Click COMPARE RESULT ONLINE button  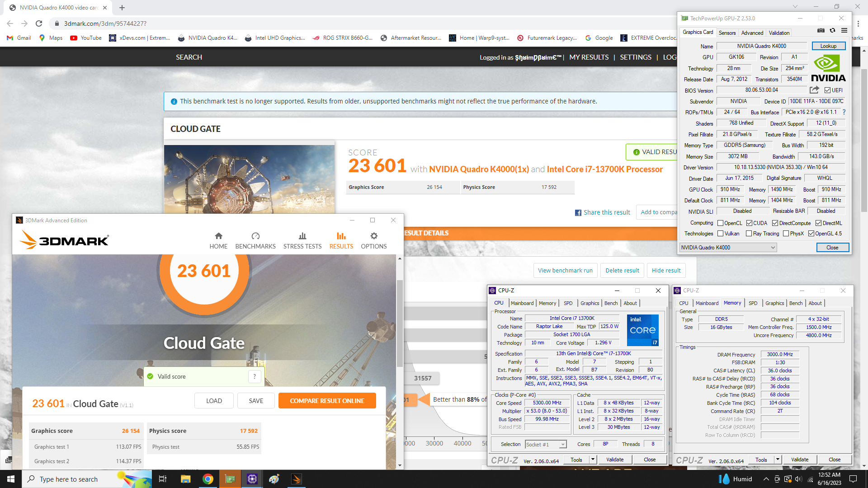(x=327, y=401)
